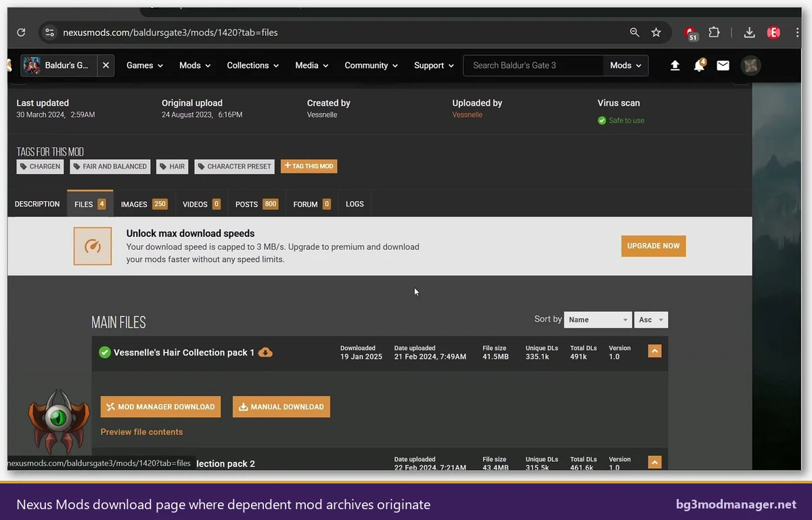Click the 41.5MB file size value
This screenshot has height=520, width=812.
coord(495,357)
